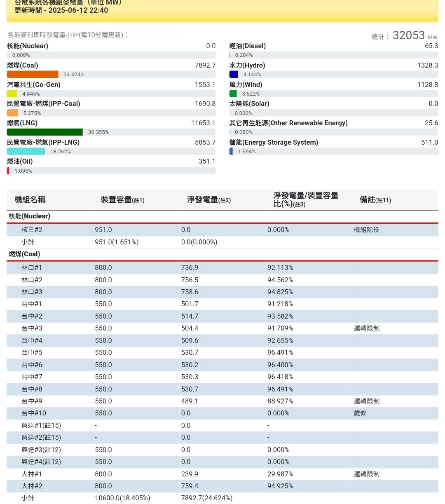The width and height of the screenshot is (445, 504).
Task: Click the 台中#5 unit name
Action: click(x=32, y=353)
